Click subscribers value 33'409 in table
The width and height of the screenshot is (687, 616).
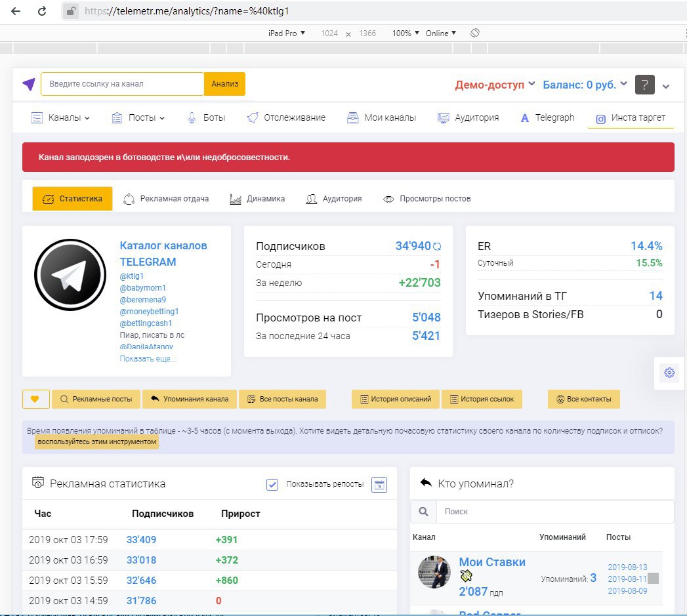141,540
